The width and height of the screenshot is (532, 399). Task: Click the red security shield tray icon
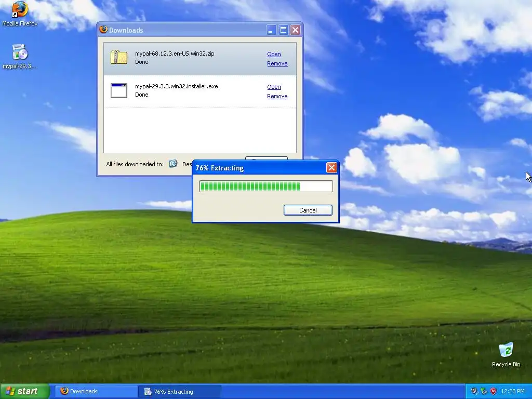(494, 391)
